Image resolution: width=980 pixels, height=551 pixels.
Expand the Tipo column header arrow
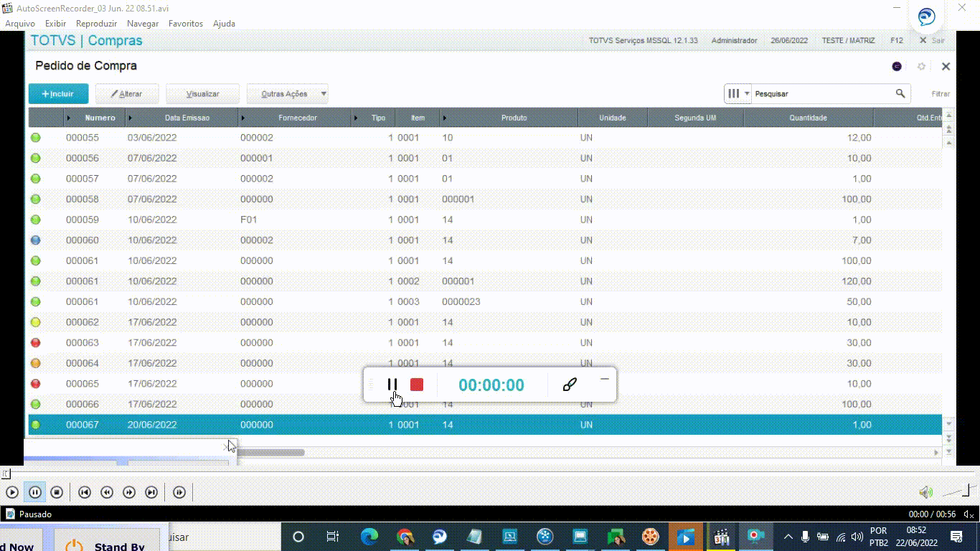point(357,118)
